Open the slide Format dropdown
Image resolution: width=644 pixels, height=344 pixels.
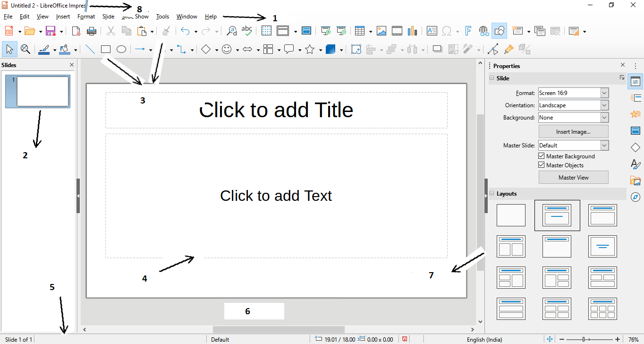[x=606, y=93]
